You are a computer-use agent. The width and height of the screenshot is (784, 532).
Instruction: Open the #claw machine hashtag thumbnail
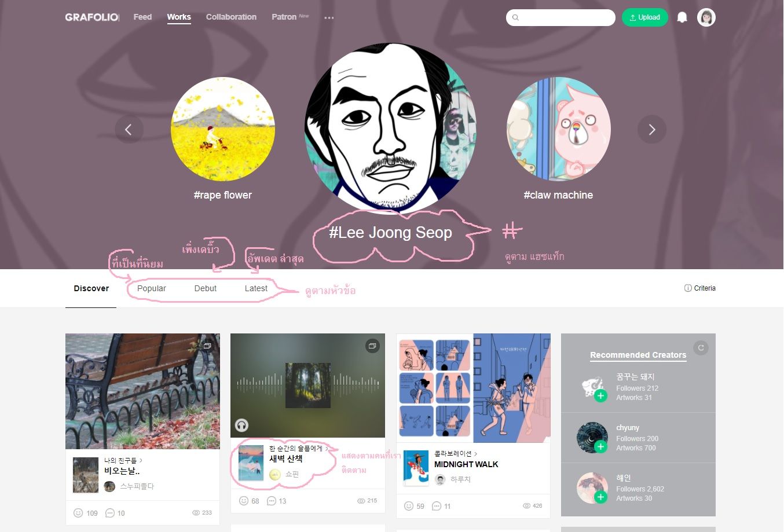[x=558, y=129]
